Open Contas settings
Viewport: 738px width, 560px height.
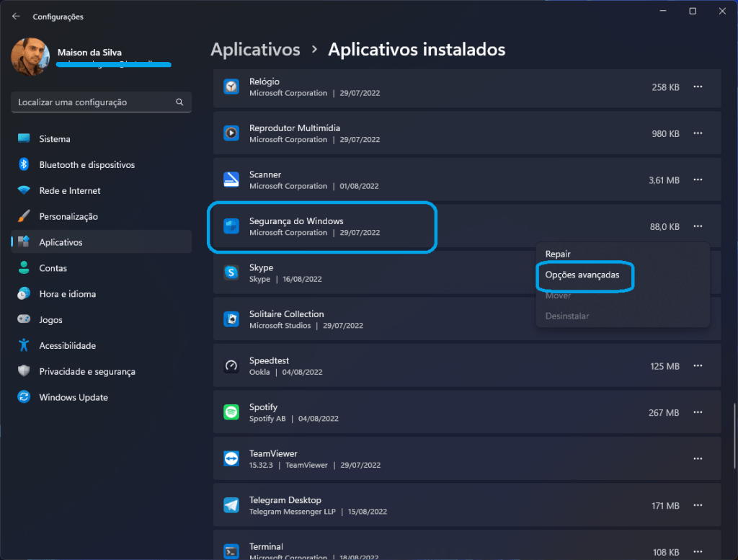tap(101, 268)
